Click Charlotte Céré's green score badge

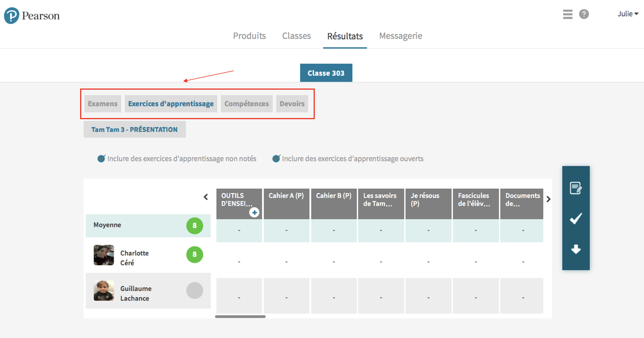[x=195, y=254]
